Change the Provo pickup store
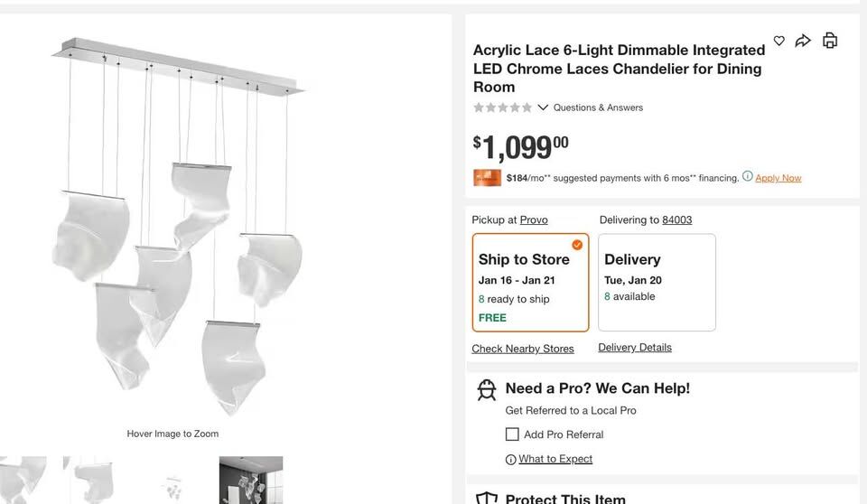The width and height of the screenshot is (867, 504). [x=534, y=219]
